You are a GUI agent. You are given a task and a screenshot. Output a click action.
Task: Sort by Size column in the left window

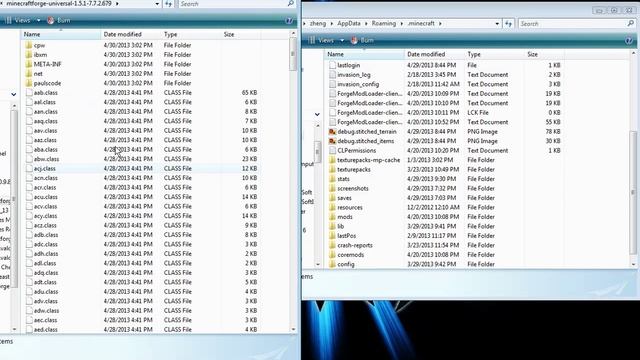240,35
